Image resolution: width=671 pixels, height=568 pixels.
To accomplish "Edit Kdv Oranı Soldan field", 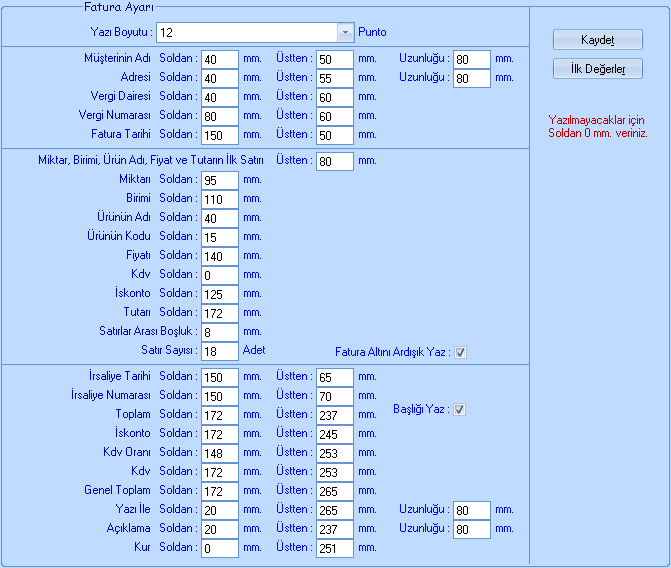I will [x=220, y=453].
